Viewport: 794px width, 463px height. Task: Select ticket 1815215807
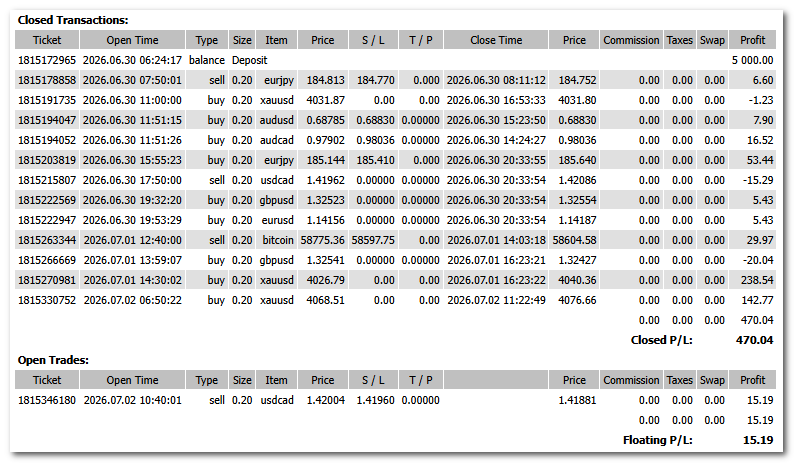[x=47, y=180]
